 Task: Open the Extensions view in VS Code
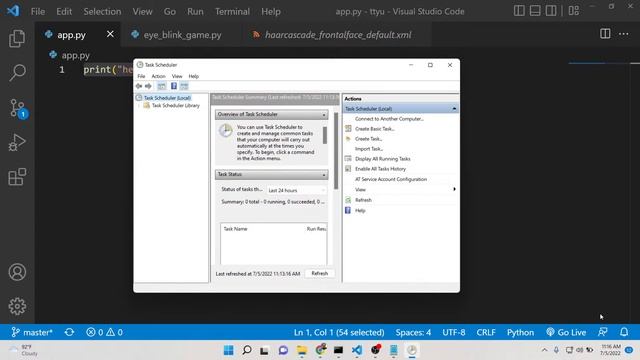(17, 177)
